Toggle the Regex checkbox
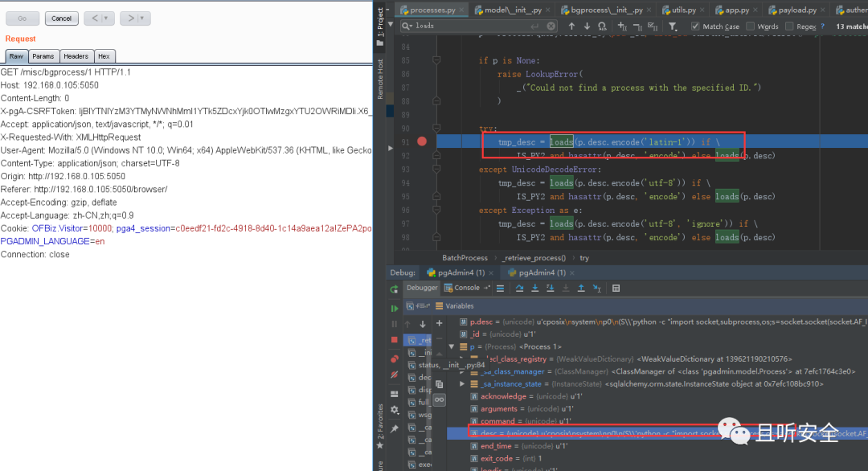 789,26
